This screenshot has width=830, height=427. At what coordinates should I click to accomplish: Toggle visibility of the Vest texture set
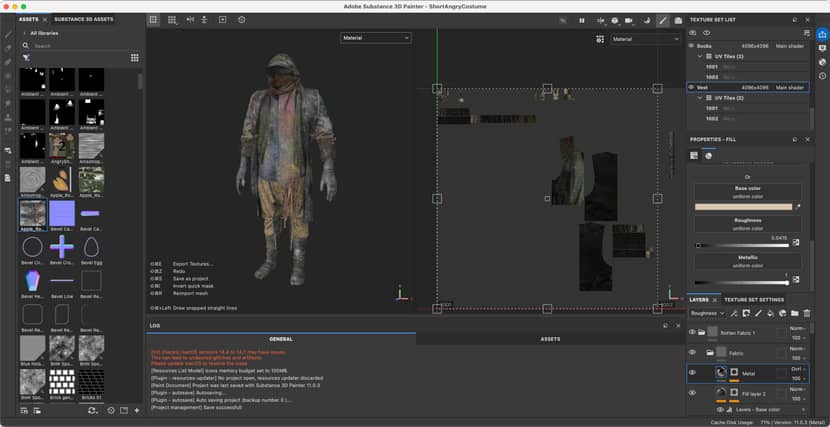pyautogui.click(x=691, y=87)
